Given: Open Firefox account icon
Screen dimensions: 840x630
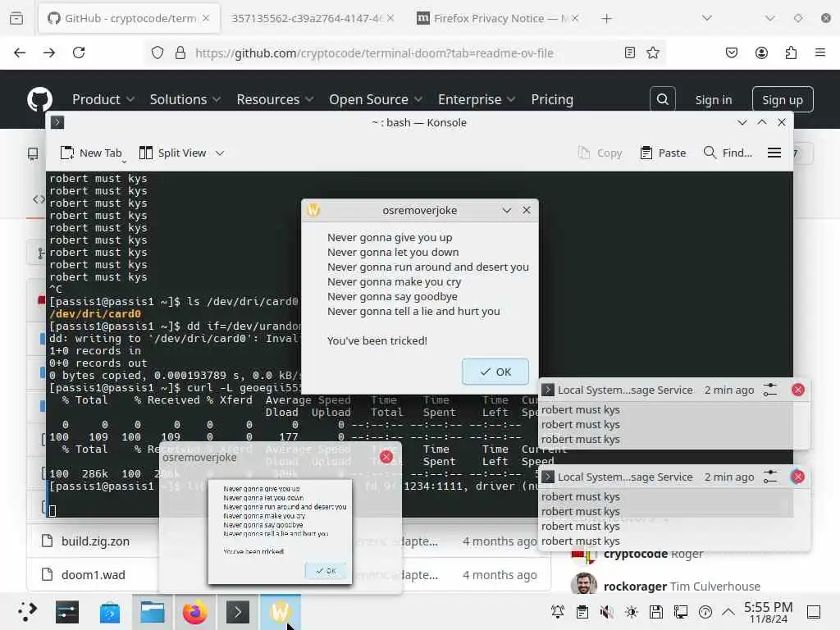Looking at the screenshot, I should (761, 52).
